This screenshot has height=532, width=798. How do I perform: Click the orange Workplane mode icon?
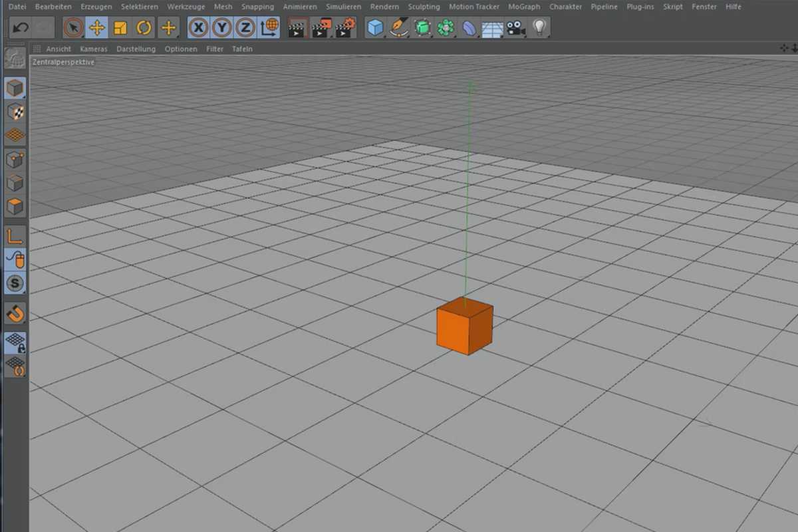click(15, 135)
